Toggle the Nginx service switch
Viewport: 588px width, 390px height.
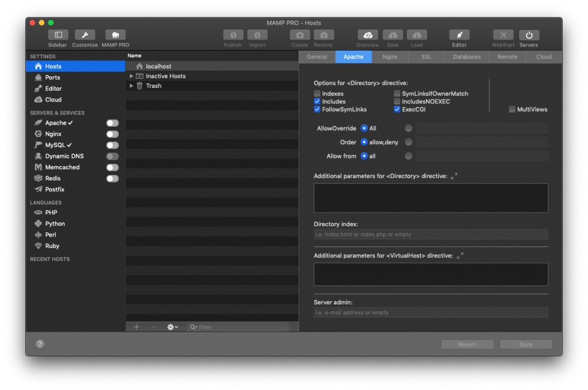point(113,134)
